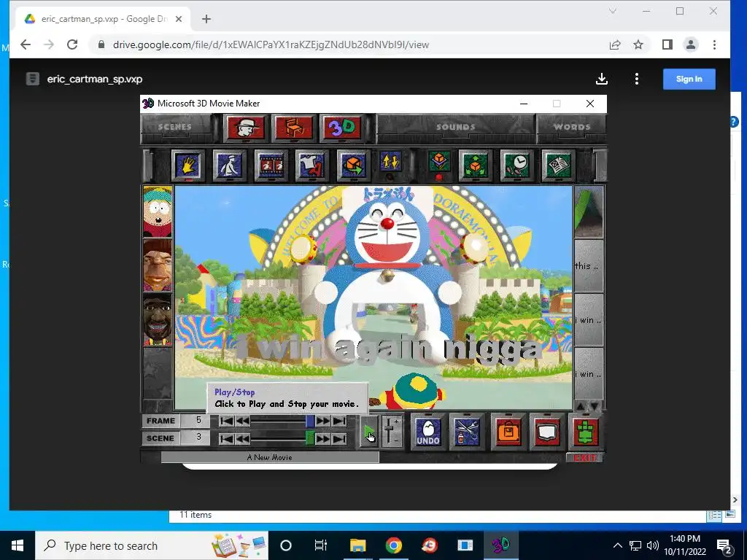This screenshot has height=560, width=747.
Task: Select the bearded dark-skinned actor thumbnail
Action: tap(158, 319)
